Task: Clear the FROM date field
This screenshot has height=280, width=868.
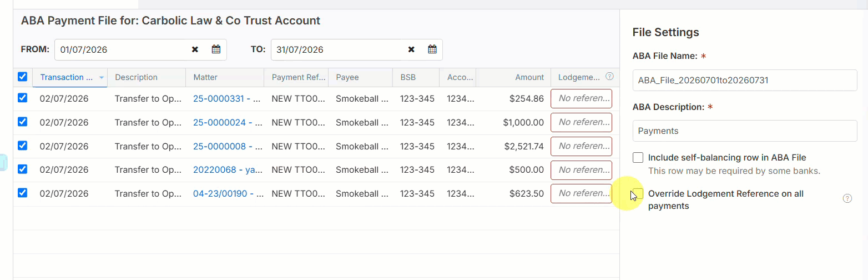Action: click(x=195, y=49)
